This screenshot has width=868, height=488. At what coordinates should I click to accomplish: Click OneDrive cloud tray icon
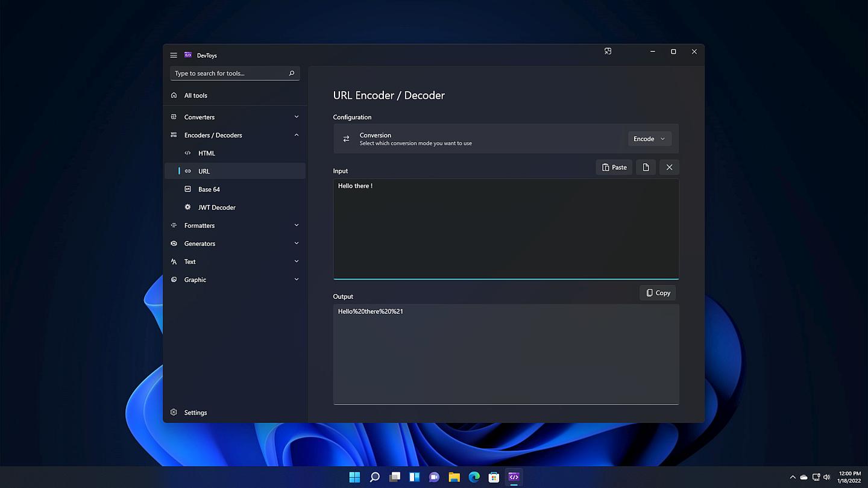pyautogui.click(x=804, y=477)
